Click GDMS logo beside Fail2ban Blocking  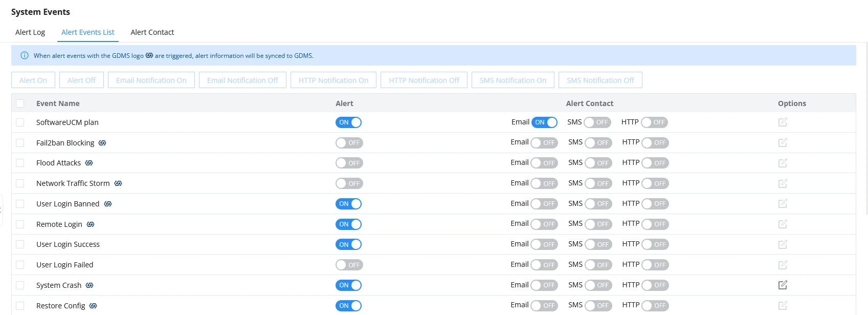point(102,143)
